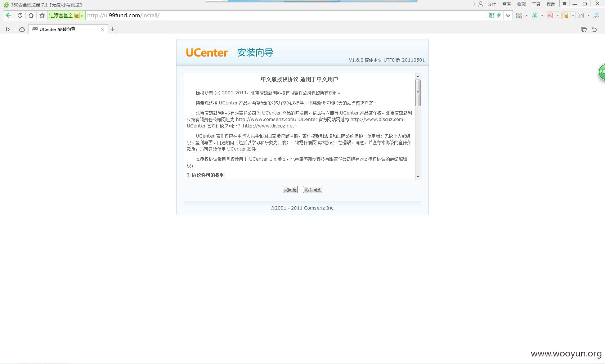This screenshot has height=364, width=605.
Task: Open the 收藏 menu
Action: pyautogui.click(x=521, y=4)
